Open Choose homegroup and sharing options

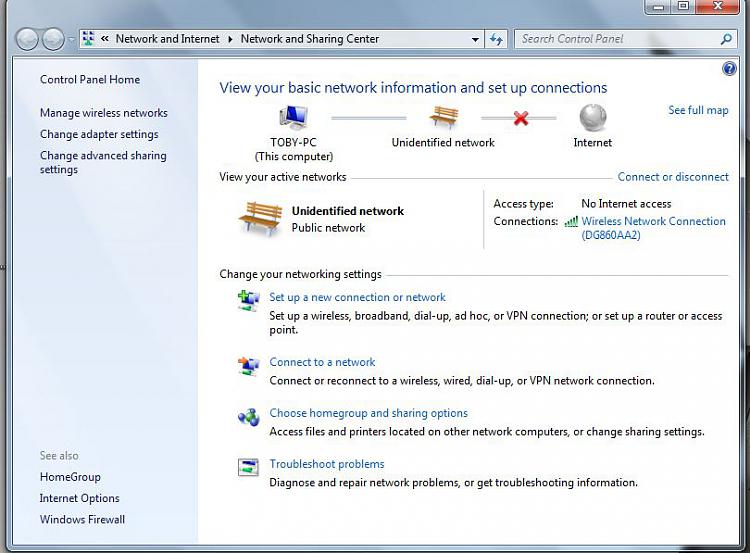pyautogui.click(x=368, y=413)
